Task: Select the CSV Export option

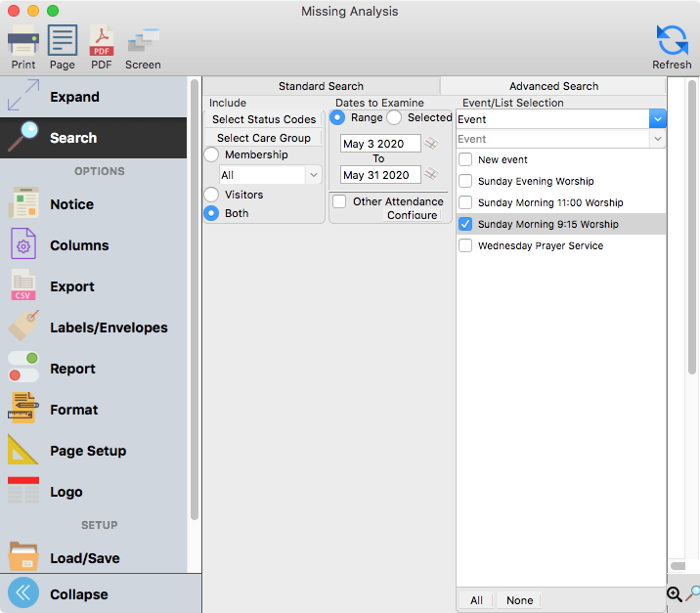Action: click(x=71, y=286)
